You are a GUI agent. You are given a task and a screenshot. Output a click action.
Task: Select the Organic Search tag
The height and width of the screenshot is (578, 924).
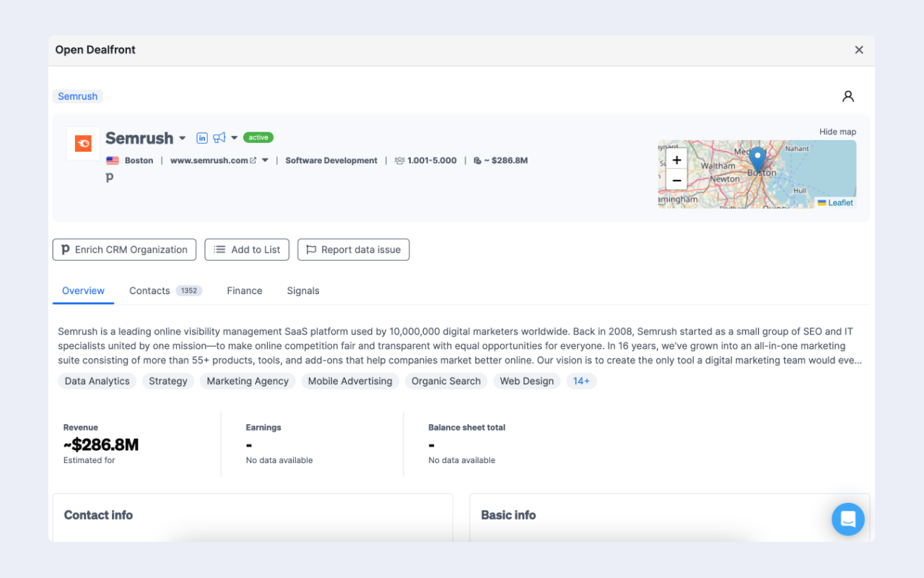(446, 381)
